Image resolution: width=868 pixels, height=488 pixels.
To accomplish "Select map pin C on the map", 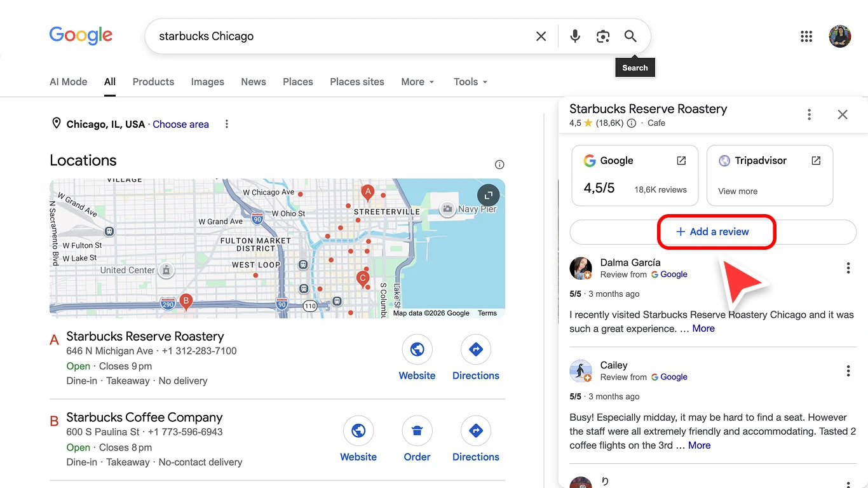I will (x=363, y=279).
